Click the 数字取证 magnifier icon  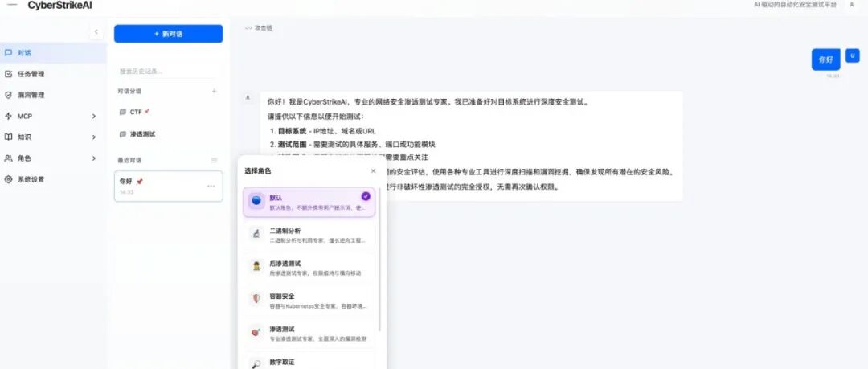(256, 363)
